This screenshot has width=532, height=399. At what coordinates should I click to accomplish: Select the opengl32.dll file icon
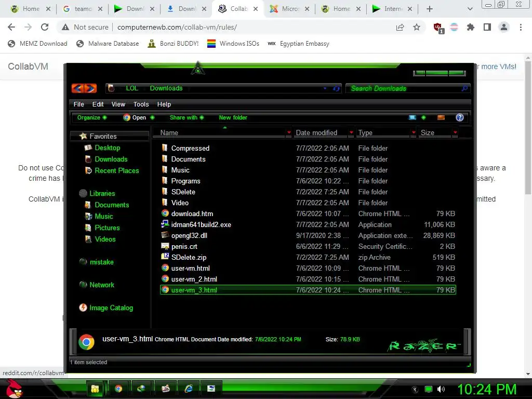coord(165,235)
